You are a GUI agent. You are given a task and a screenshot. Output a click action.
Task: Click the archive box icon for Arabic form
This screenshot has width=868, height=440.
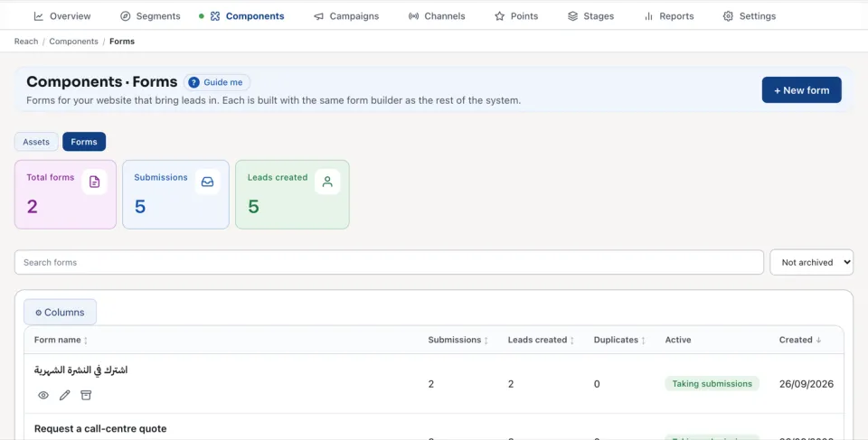coord(86,395)
